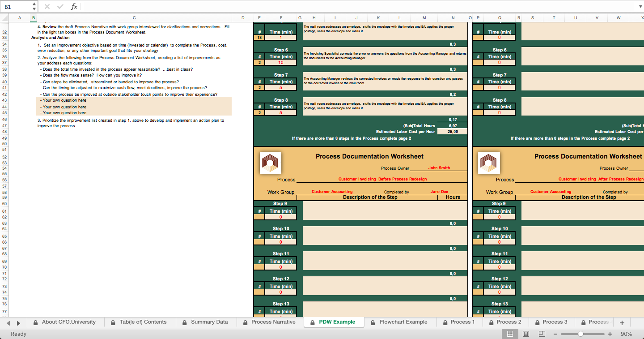Select column M header
The width and height of the screenshot is (644, 339).
coord(424,18)
